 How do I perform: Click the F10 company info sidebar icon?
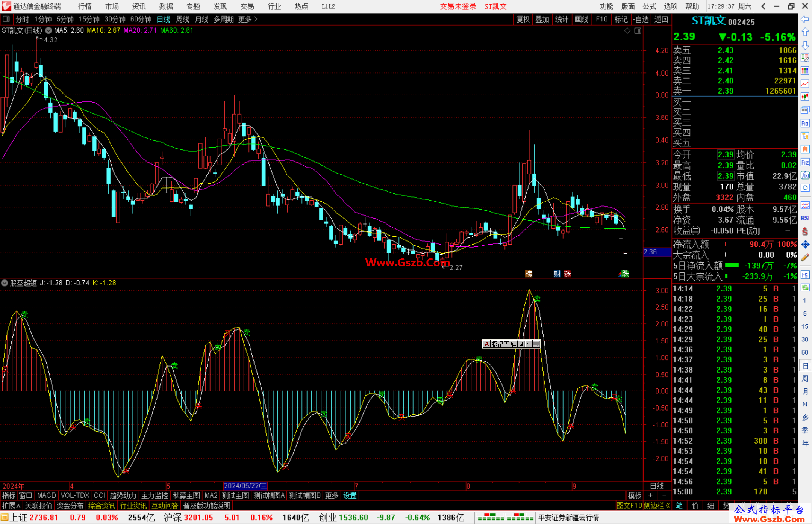click(x=805, y=123)
